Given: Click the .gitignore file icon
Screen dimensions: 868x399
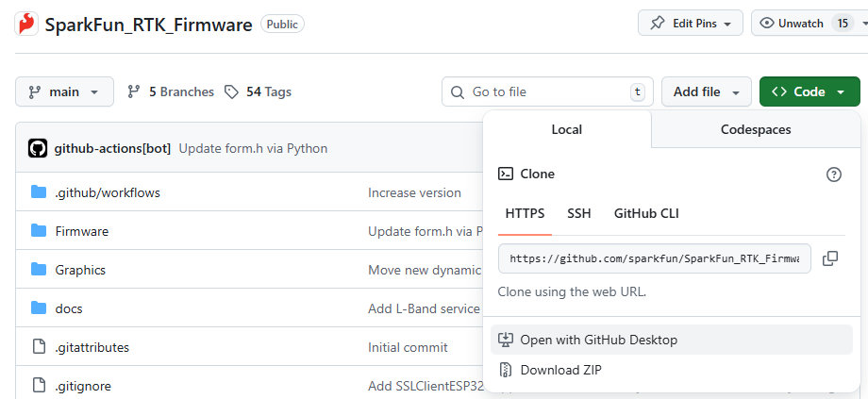Looking at the screenshot, I should 39,385.
